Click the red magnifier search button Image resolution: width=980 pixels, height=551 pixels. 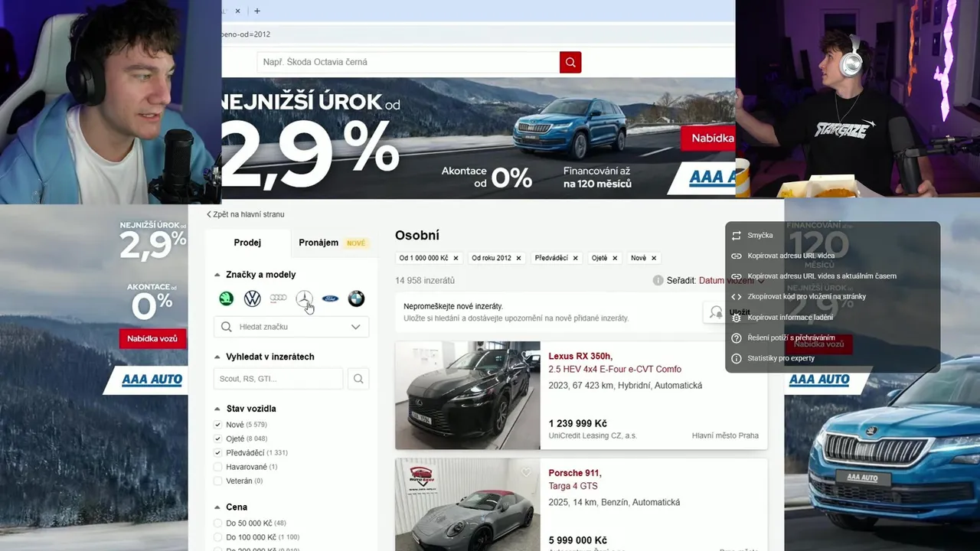570,62
